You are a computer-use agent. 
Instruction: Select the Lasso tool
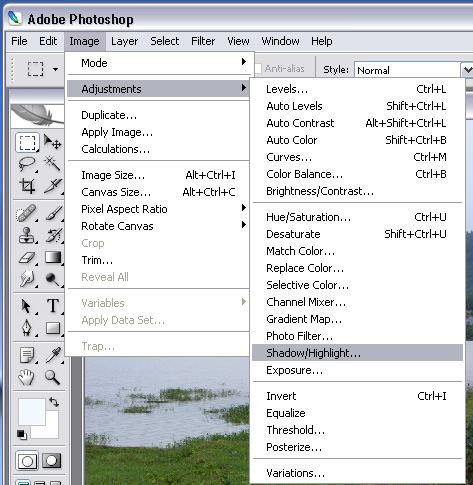pos(27,164)
